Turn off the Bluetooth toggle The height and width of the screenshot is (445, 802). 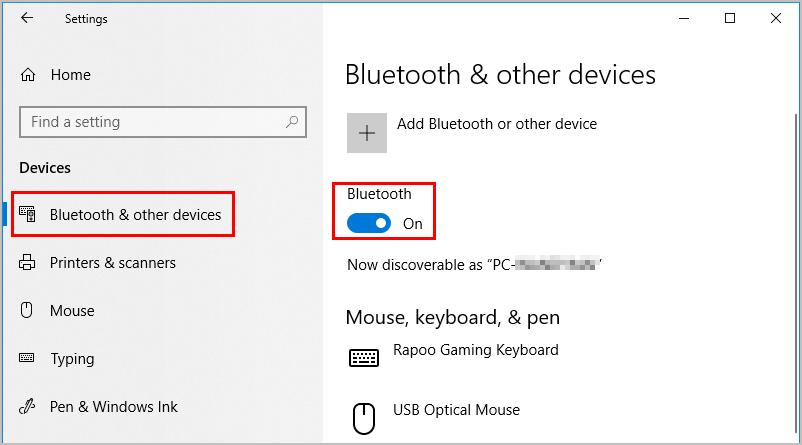369,224
